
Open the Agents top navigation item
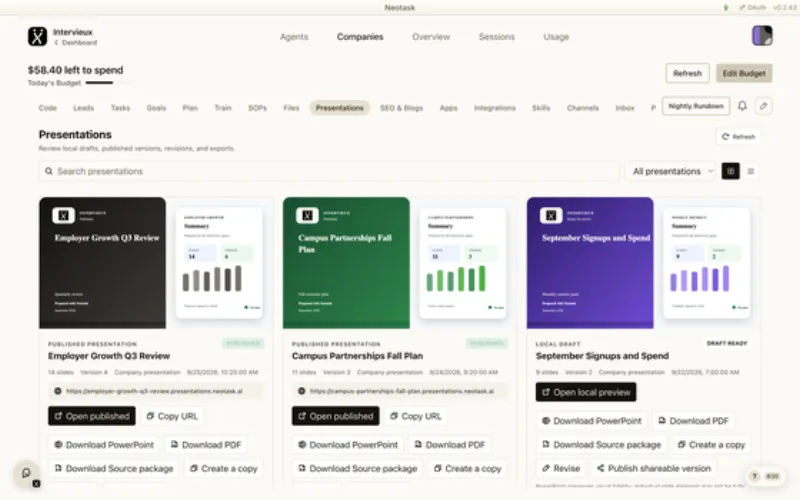[294, 37]
